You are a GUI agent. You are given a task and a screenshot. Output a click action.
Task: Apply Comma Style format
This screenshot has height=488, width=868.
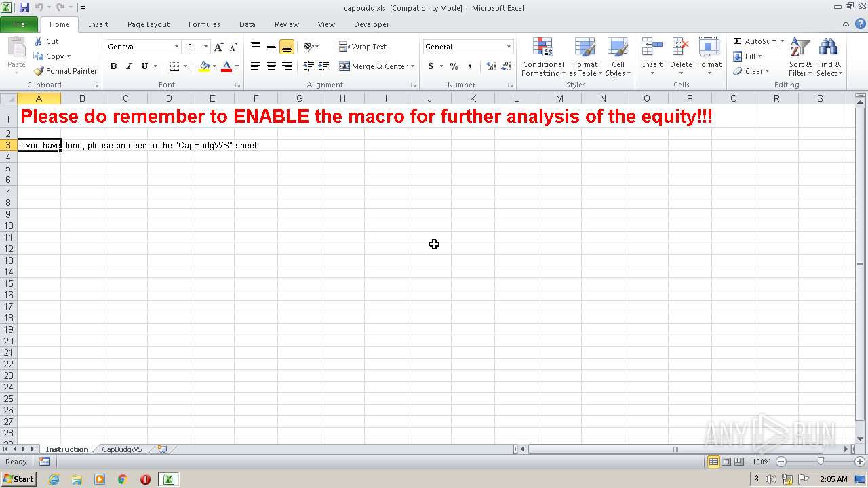point(470,66)
